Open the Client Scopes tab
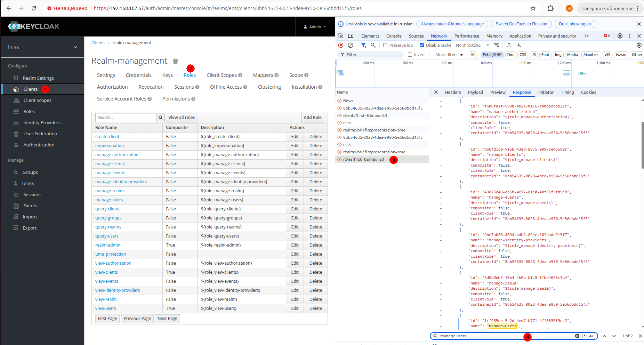 pyautogui.click(x=222, y=75)
